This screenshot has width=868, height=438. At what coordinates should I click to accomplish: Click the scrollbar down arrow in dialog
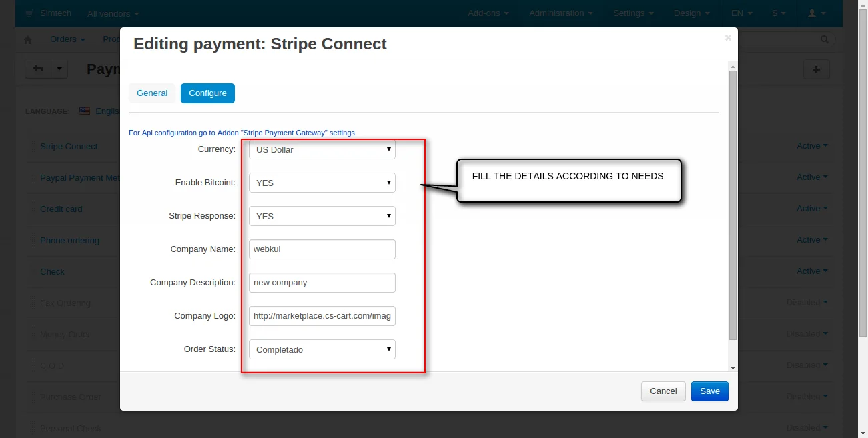[733, 367]
